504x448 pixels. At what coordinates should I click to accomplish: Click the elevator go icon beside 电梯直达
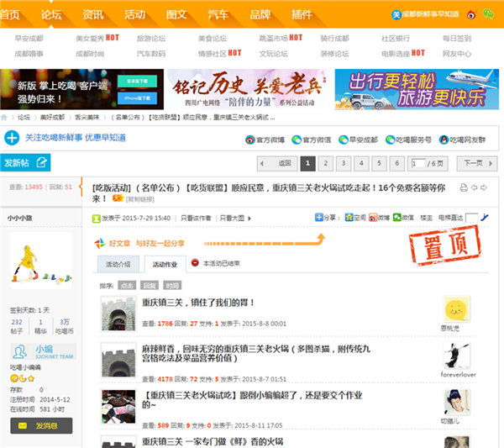click(x=484, y=218)
